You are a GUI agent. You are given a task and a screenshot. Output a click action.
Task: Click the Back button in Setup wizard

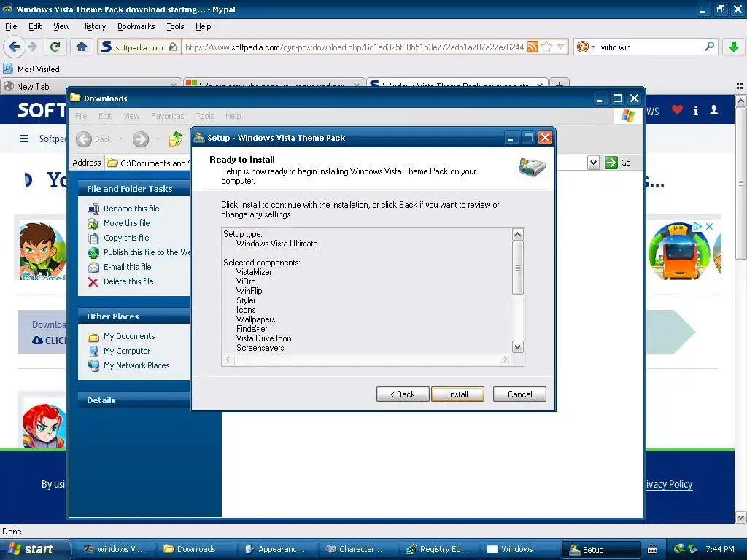(x=403, y=394)
